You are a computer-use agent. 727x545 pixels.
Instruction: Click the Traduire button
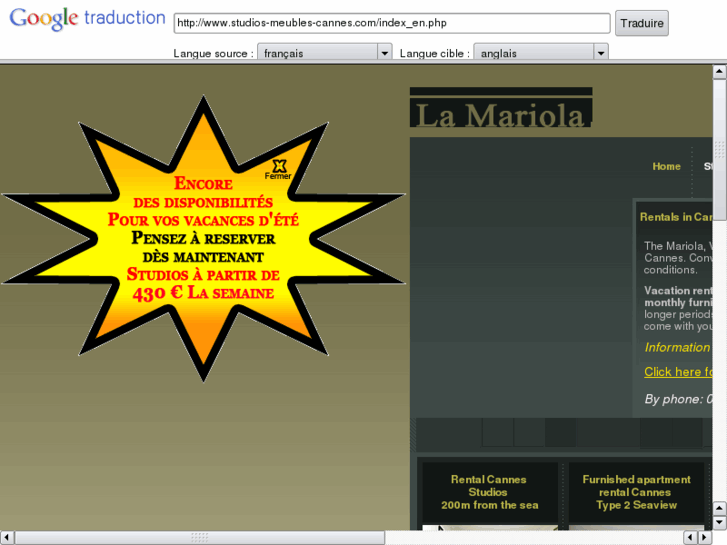point(642,23)
